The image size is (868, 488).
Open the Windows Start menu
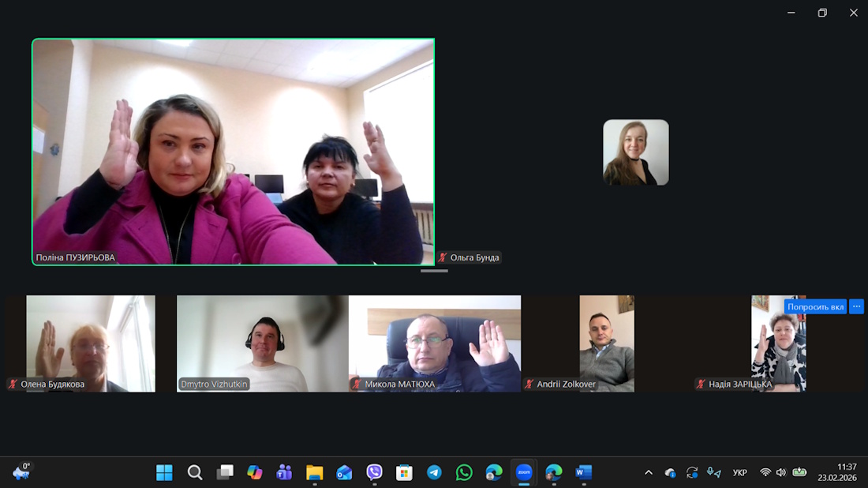[x=164, y=472]
